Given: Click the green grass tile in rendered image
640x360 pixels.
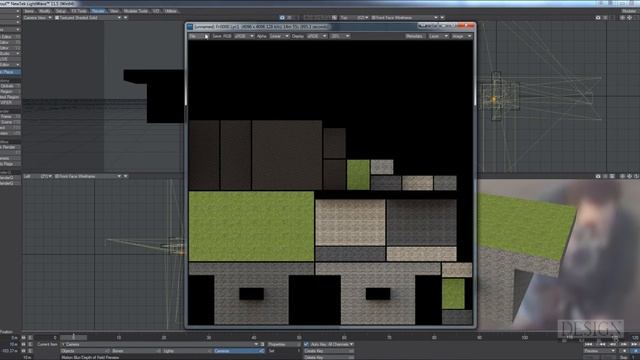Looking at the screenshot, I should coord(251,226).
